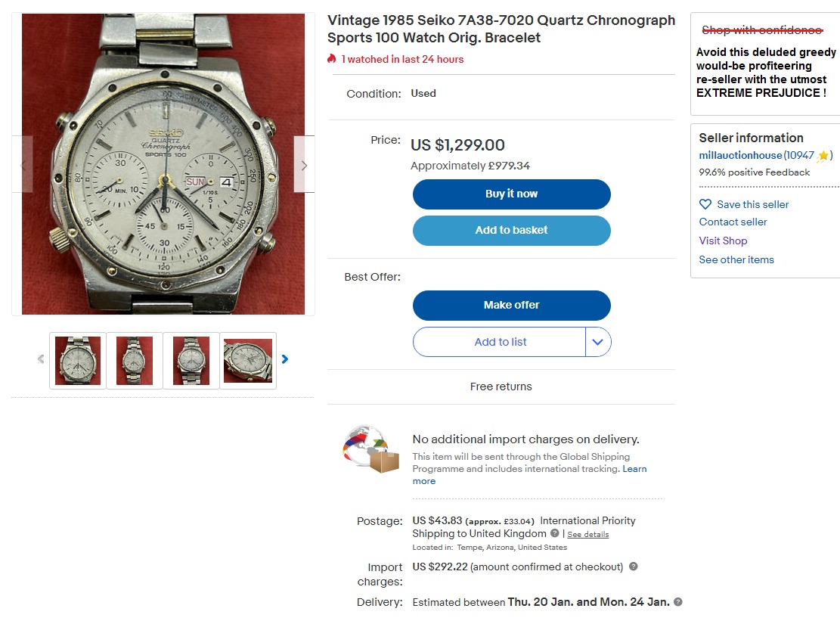Screen dimensions: 840x624
Task: Click the right arrow on the main photo
Action: click(x=304, y=165)
